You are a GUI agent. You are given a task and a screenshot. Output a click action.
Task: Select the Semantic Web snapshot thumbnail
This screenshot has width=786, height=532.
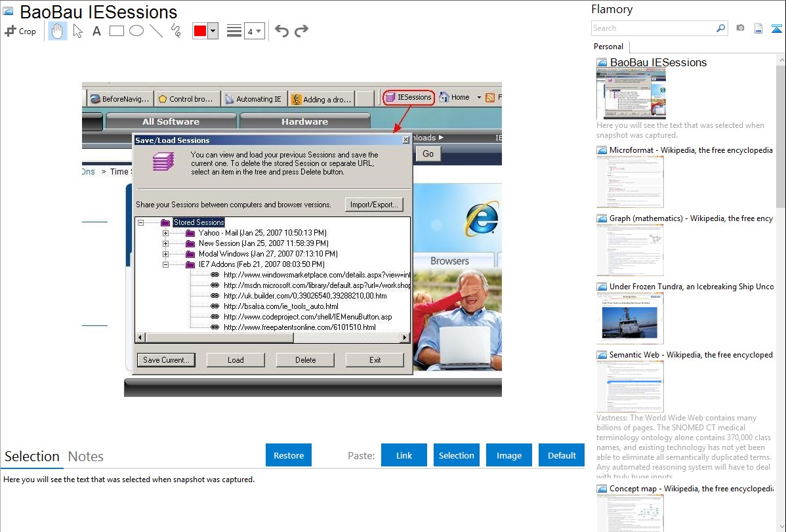[630, 386]
